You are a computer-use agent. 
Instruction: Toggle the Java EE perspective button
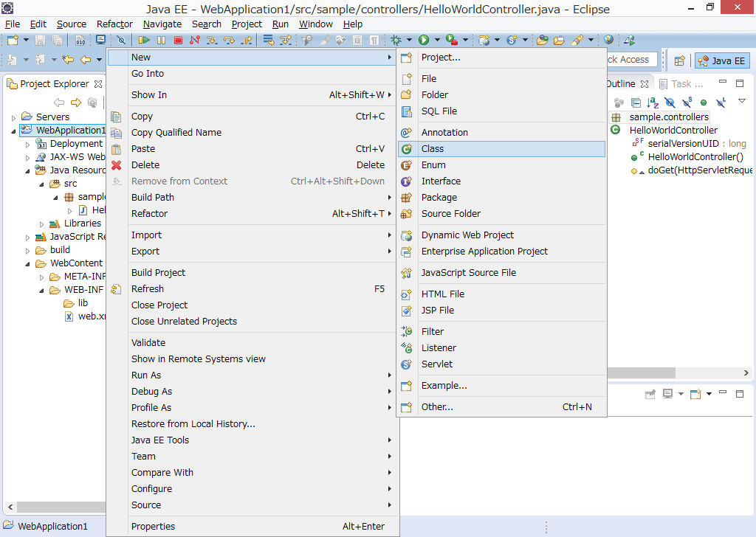[x=722, y=60]
